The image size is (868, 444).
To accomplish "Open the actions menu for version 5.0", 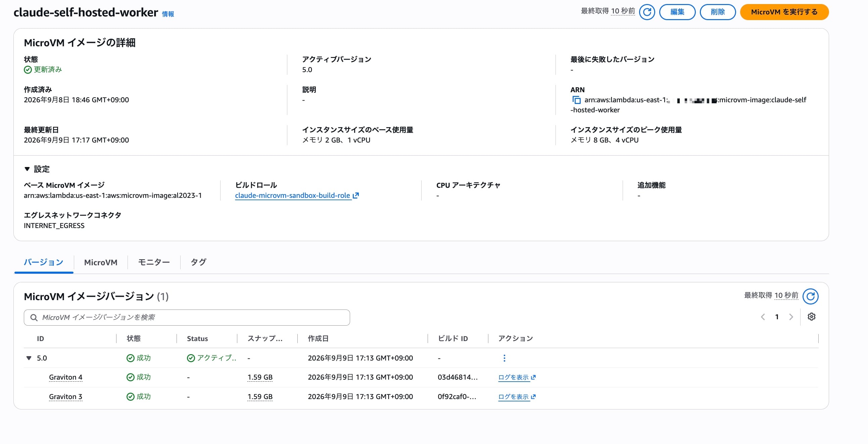I will coord(504,358).
